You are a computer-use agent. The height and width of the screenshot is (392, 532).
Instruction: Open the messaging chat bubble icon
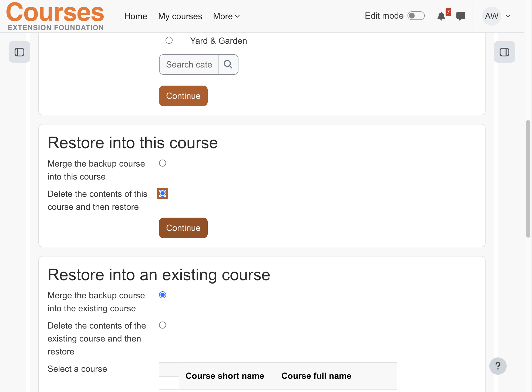pyautogui.click(x=460, y=16)
